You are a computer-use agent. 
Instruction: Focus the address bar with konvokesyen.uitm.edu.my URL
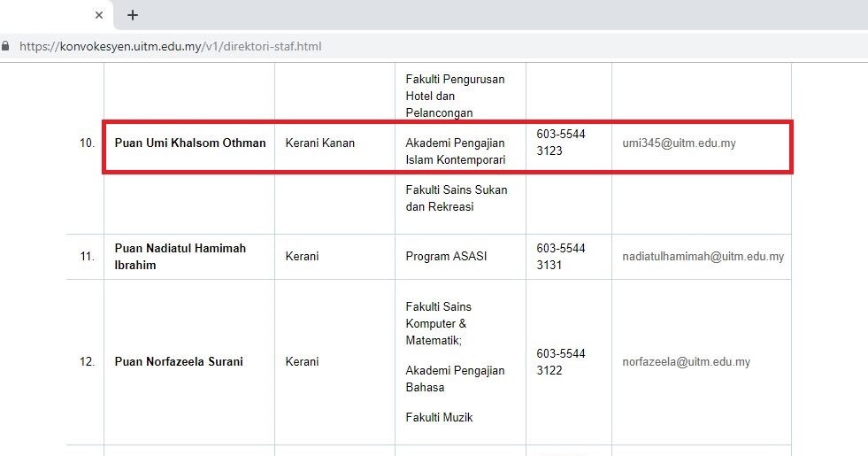point(170,47)
